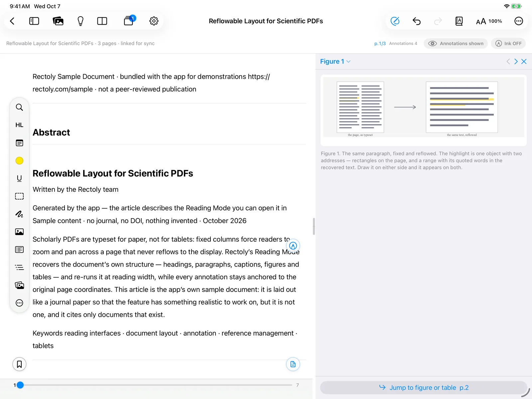
Task: Open the tabs icon with badge 1
Action: tap(129, 21)
